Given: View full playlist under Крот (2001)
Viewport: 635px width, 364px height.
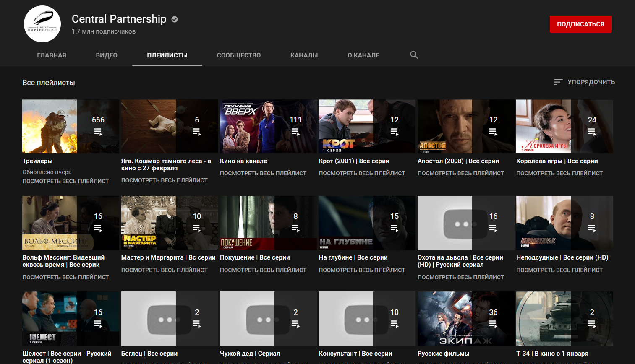Looking at the screenshot, I should click(362, 173).
